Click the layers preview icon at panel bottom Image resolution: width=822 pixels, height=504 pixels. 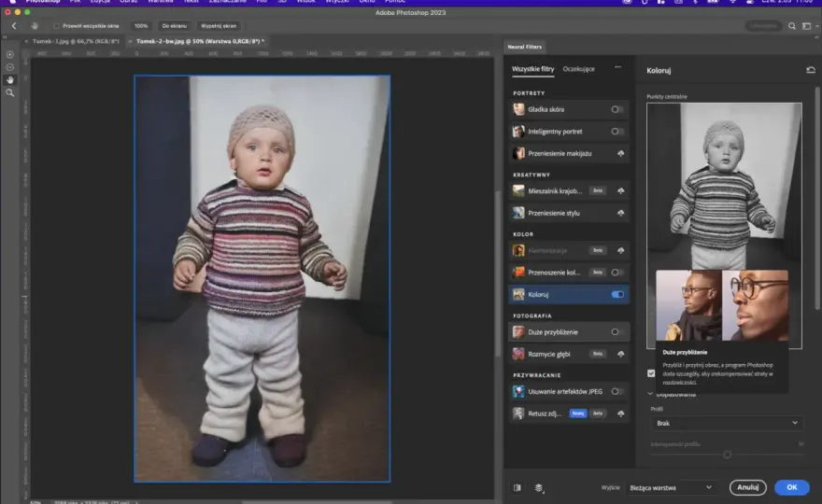pos(538,488)
